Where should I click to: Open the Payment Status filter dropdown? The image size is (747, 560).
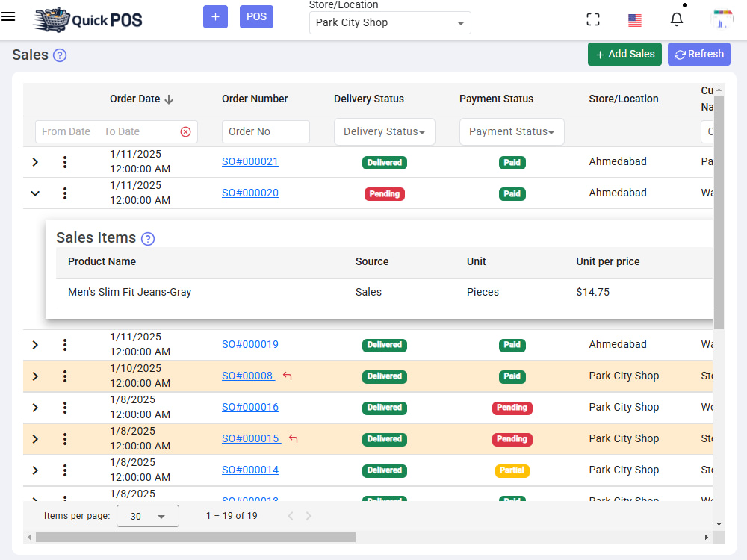512,131
